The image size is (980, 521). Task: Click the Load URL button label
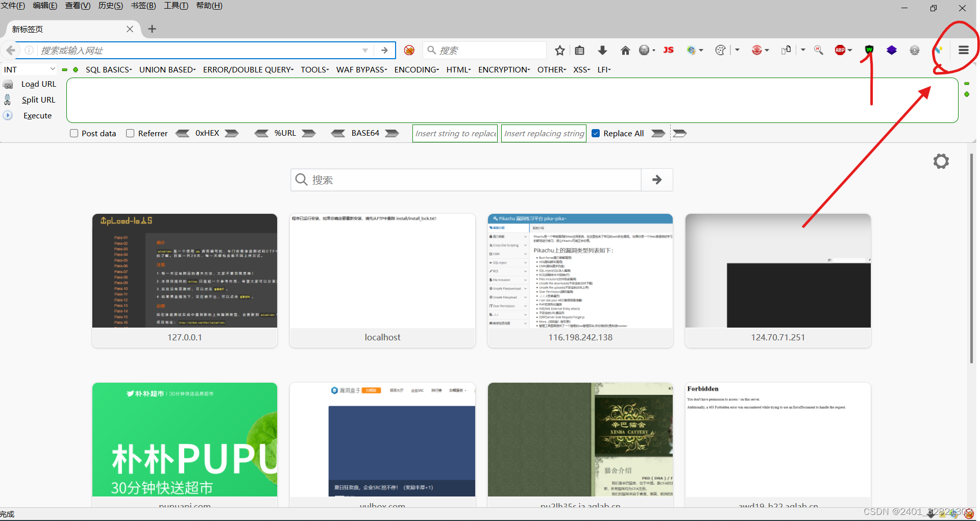point(39,84)
